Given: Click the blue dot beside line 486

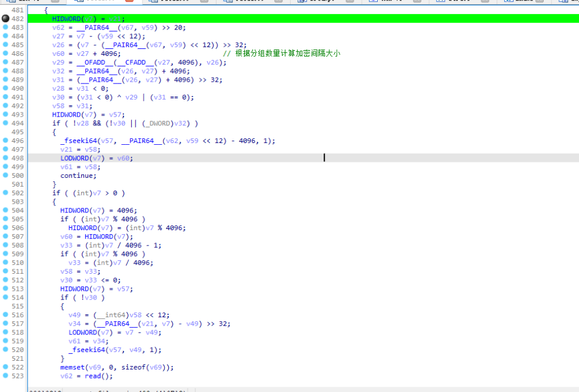Looking at the screenshot, I should (x=5, y=54).
